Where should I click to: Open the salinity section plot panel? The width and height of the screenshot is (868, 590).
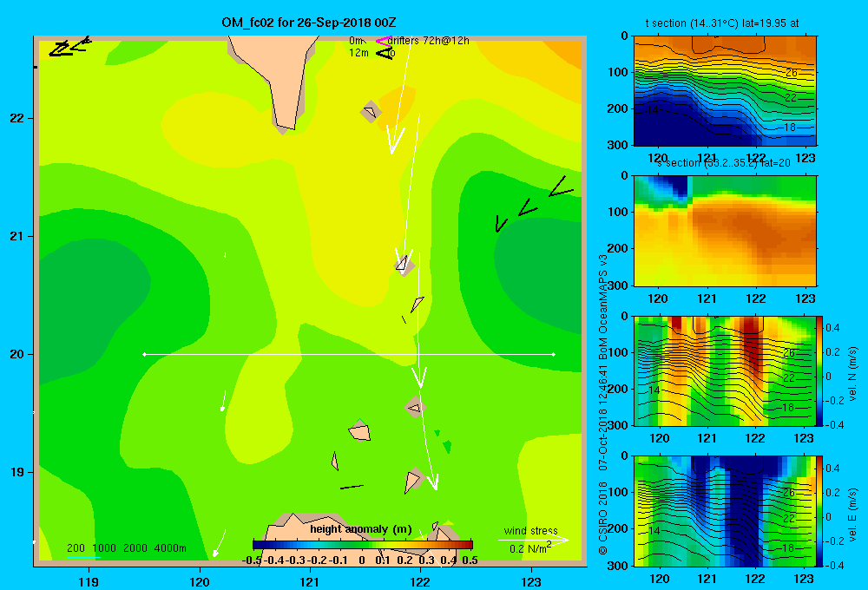[725, 231]
